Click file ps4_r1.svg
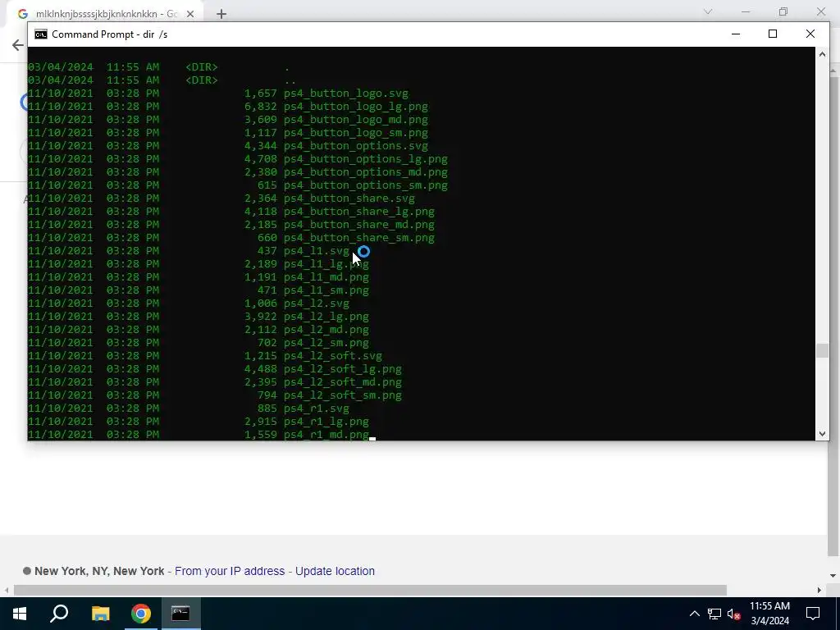 pos(317,409)
